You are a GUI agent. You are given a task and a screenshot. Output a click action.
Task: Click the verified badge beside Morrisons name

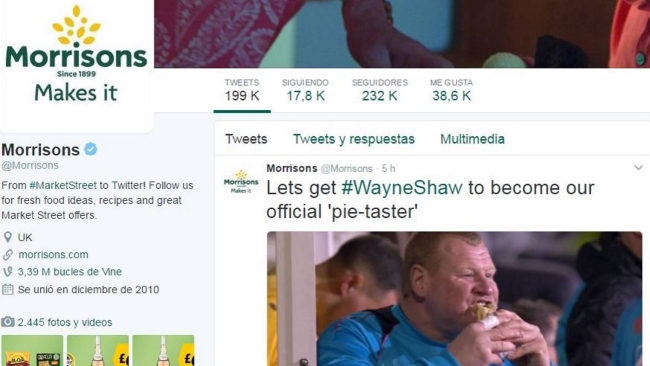coord(91,149)
